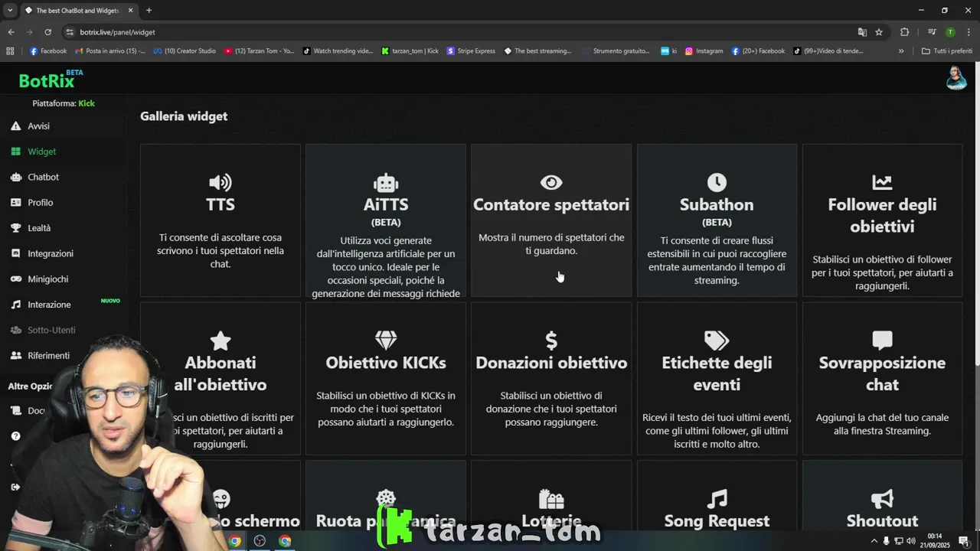Expand the hidden bookmarks chevron
The width and height of the screenshot is (980, 551).
tap(901, 51)
